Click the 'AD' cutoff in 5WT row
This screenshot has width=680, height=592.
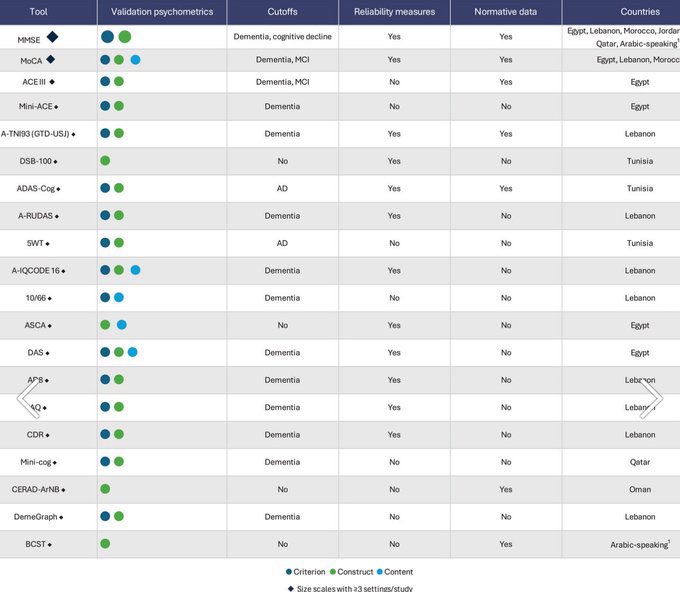(282, 243)
